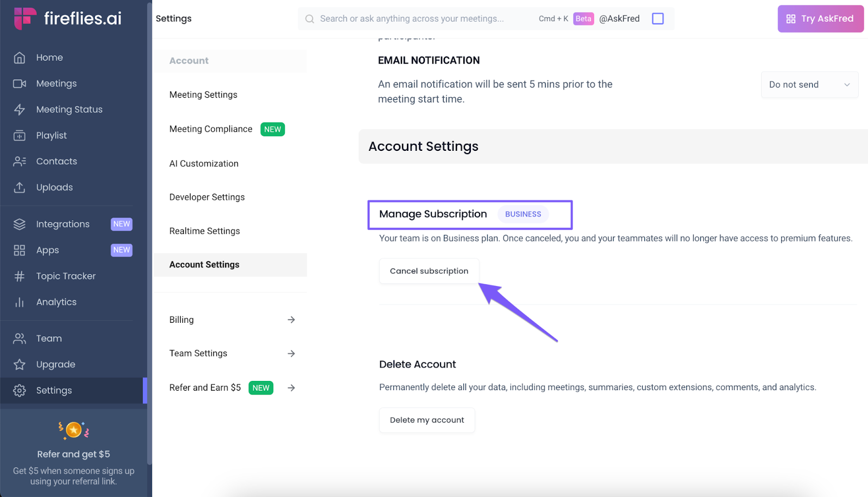Click the Delete my account button
868x497 pixels.
427,420
